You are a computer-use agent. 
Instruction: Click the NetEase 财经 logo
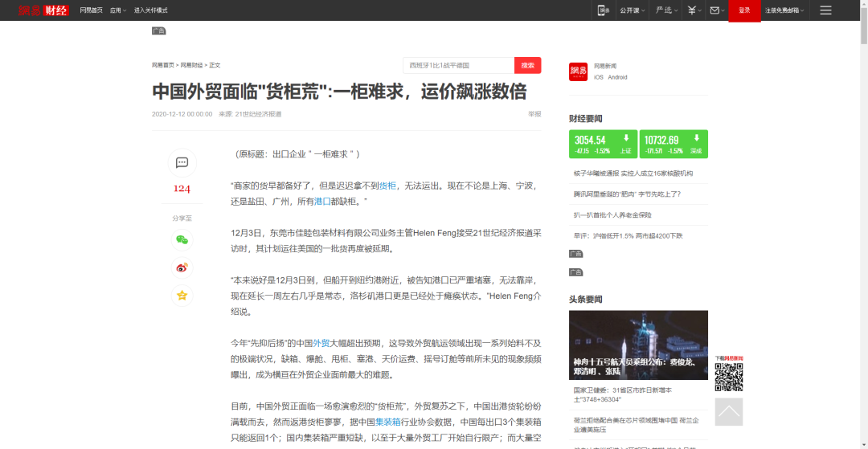click(x=43, y=10)
